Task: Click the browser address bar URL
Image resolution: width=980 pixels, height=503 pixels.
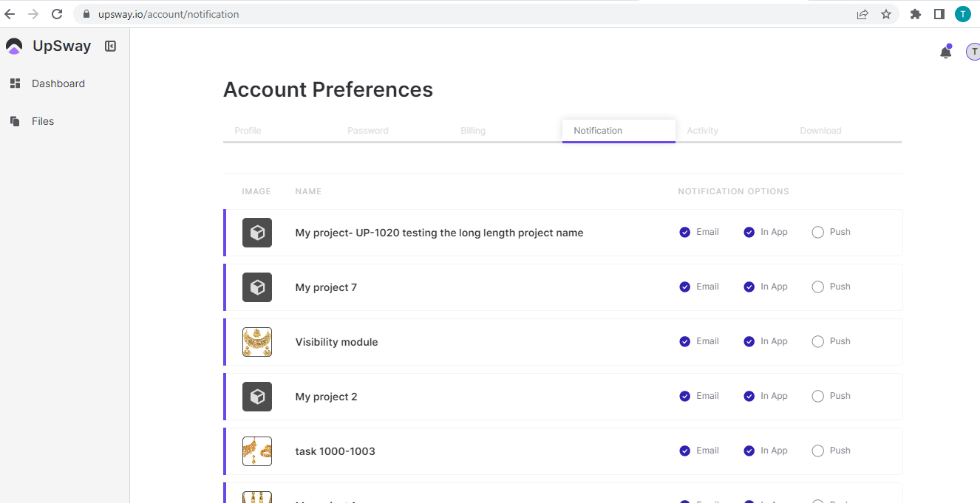Action: pyautogui.click(x=169, y=14)
